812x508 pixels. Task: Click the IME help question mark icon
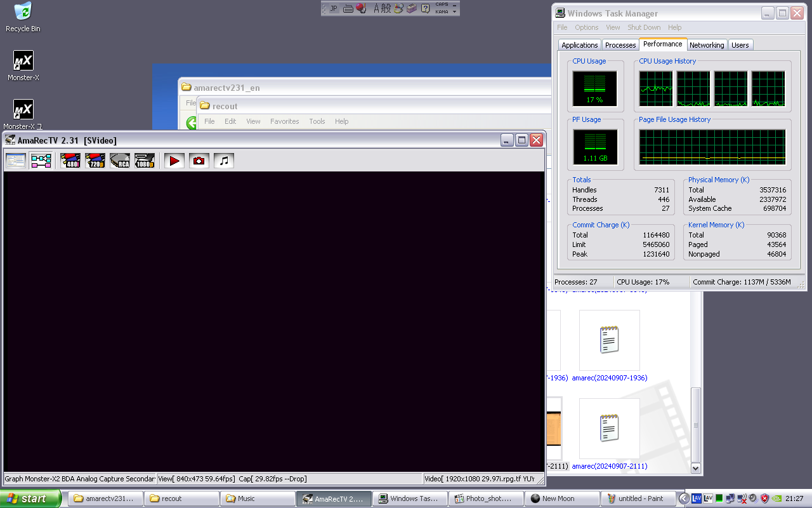point(425,8)
